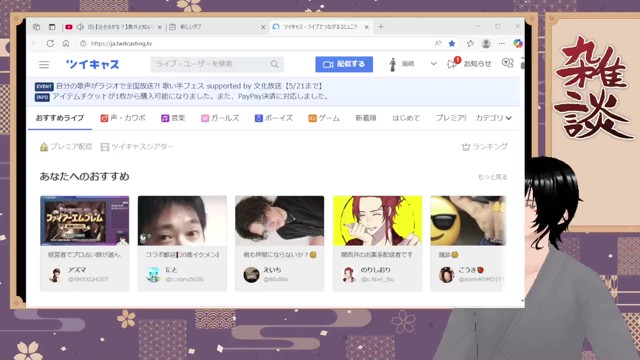Expand the account dropdown chevron
640x360 pixels.
pos(433,64)
